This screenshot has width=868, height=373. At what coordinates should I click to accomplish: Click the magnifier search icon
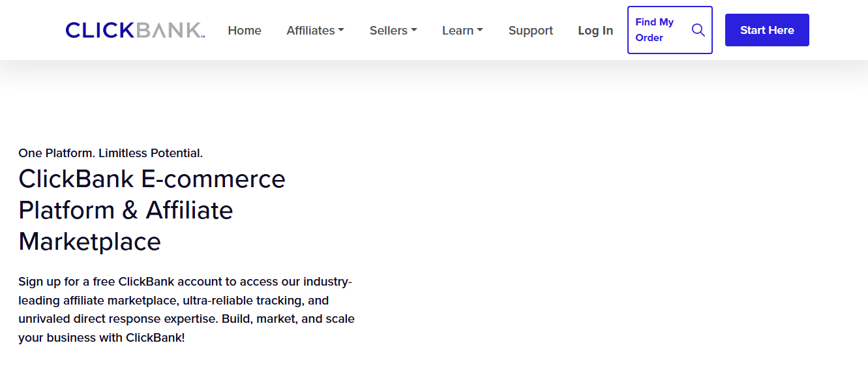[x=698, y=30]
